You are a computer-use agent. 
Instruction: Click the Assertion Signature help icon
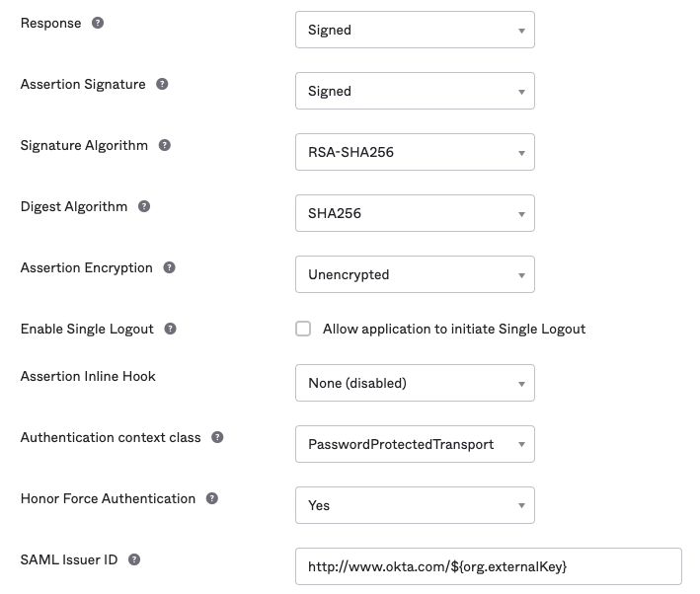(162, 84)
